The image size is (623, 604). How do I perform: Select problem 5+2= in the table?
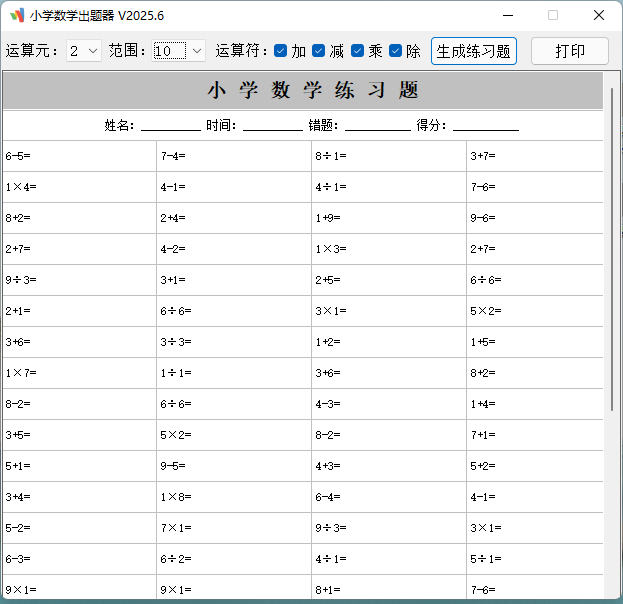(535, 466)
